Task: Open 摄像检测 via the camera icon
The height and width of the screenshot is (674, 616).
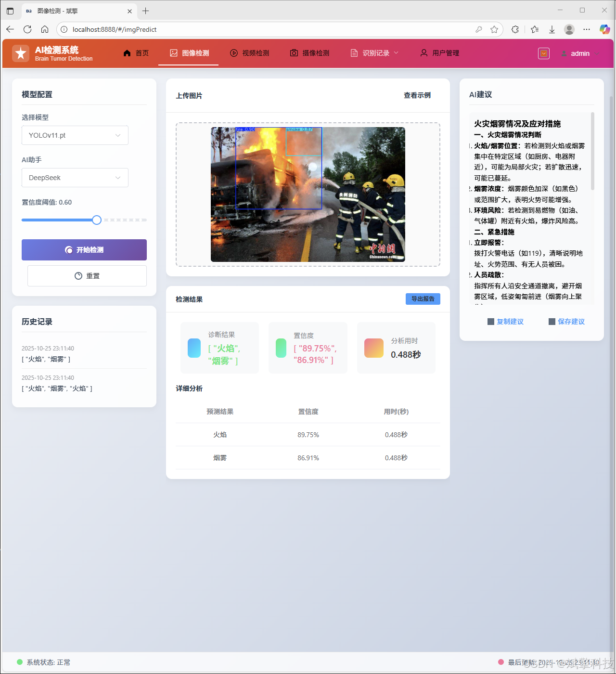Action: coord(294,53)
